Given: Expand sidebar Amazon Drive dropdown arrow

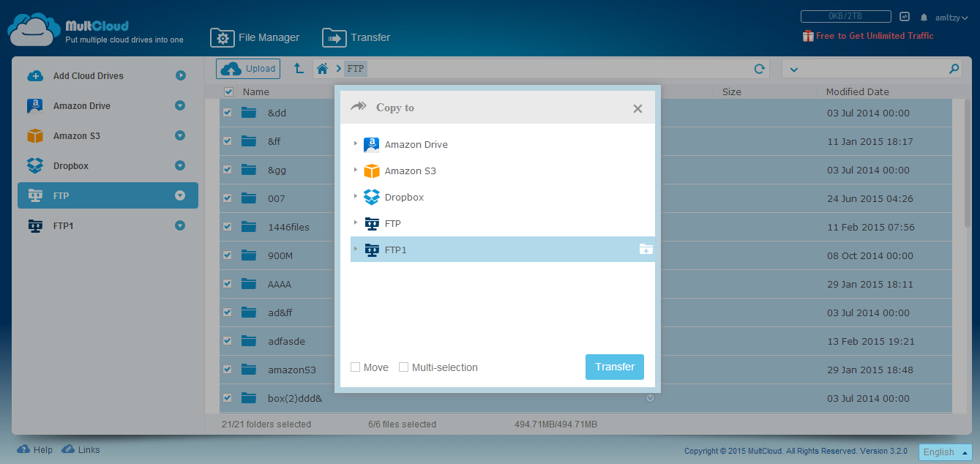Looking at the screenshot, I should (180, 105).
